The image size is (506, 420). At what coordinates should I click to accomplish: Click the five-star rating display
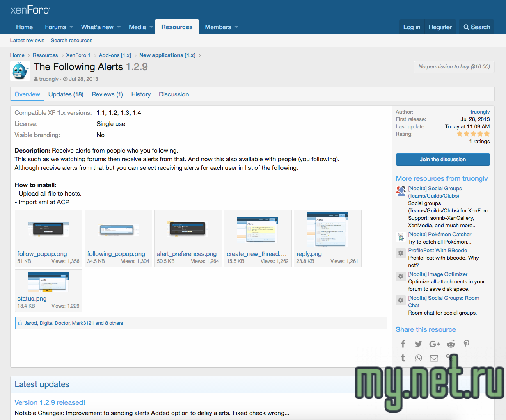click(473, 134)
